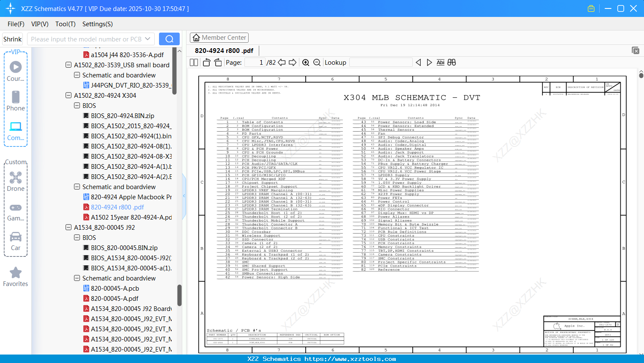Click the Abi text-match icon
This screenshot has height=363, width=644.
[440, 63]
